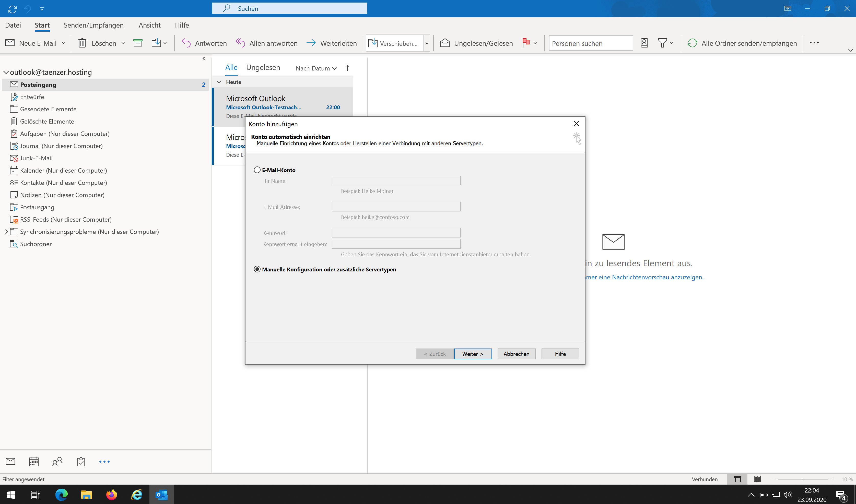Expand Synchronisierungsprobleme folder
The height and width of the screenshot is (504, 856).
pos(6,232)
